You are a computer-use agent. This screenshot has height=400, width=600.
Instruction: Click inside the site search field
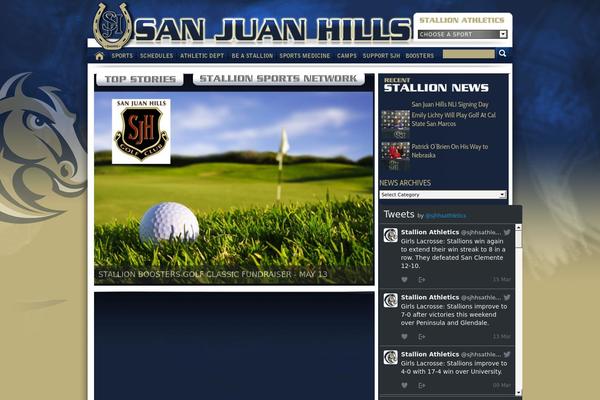point(469,54)
